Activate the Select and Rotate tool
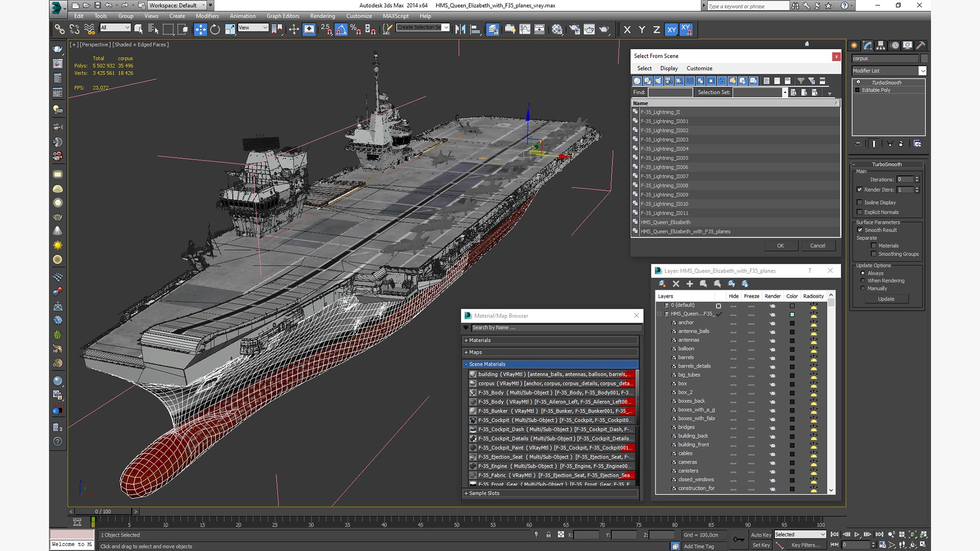Screen dimensions: 980x551 point(215,30)
